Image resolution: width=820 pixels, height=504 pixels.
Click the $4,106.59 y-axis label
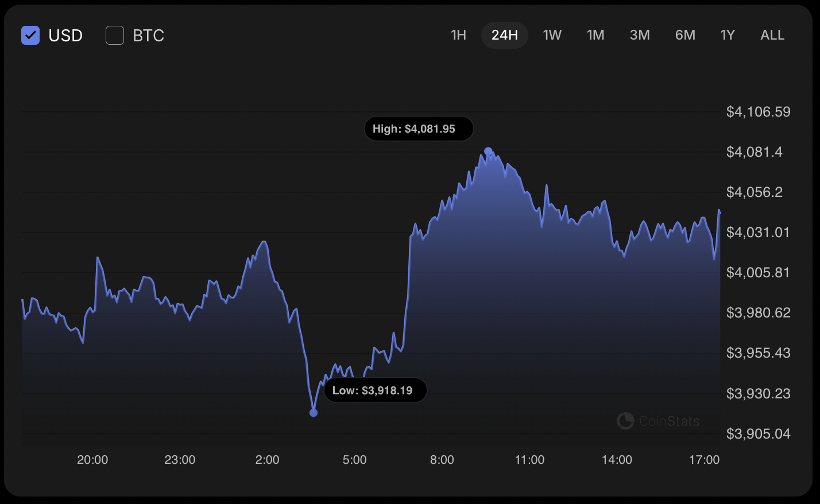point(758,111)
